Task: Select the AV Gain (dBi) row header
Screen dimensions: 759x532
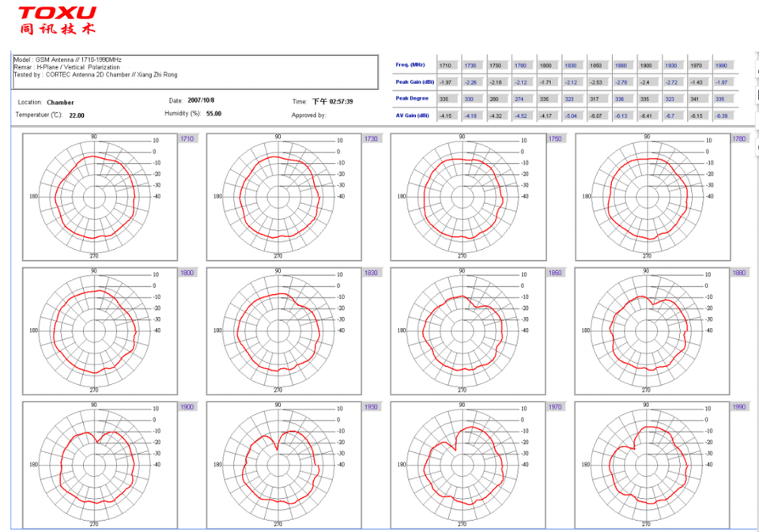Action: (413, 115)
